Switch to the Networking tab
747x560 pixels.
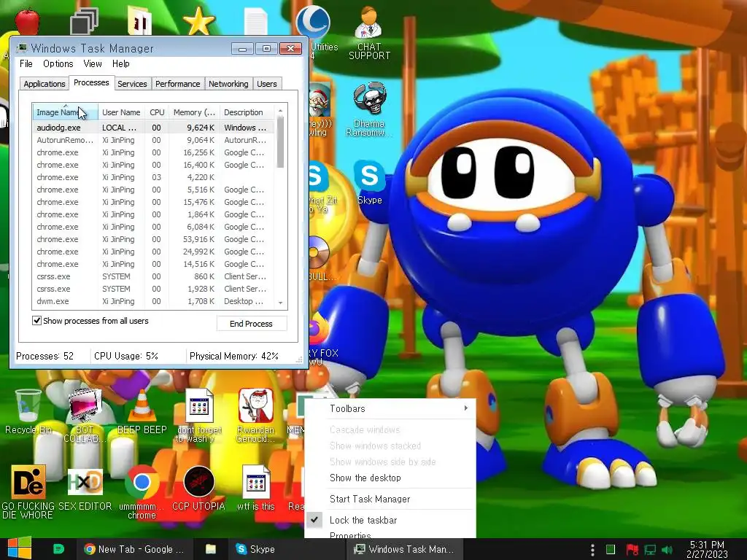228,84
